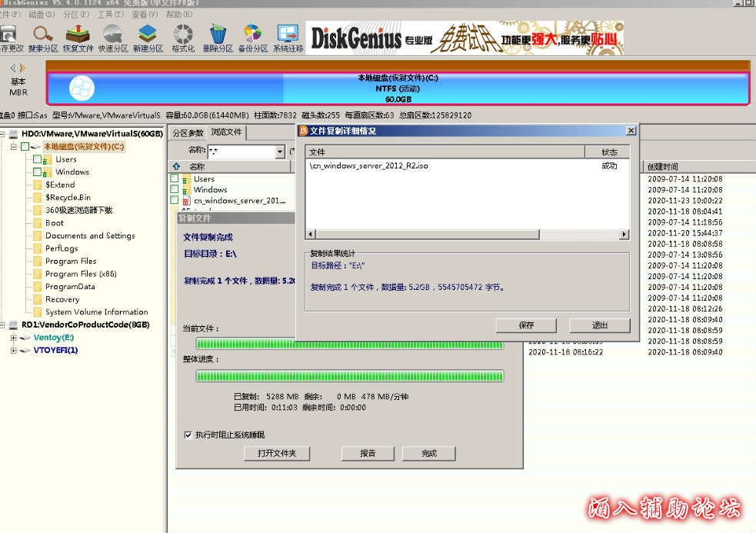The height and width of the screenshot is (533, 756).
Task: Select the 格式化 (Format) toolbar icon
Action: coord(183,38)
